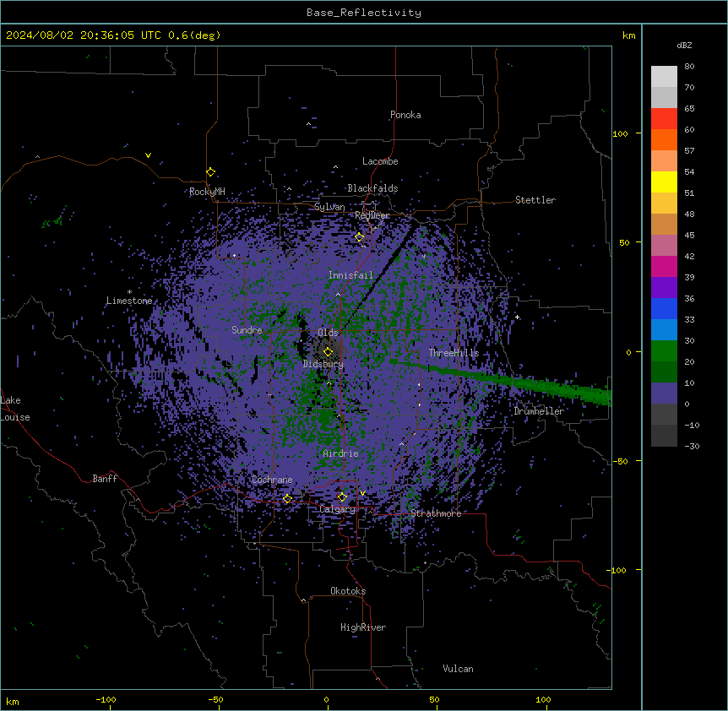Click the Lacombe town label

coord(380,161)
